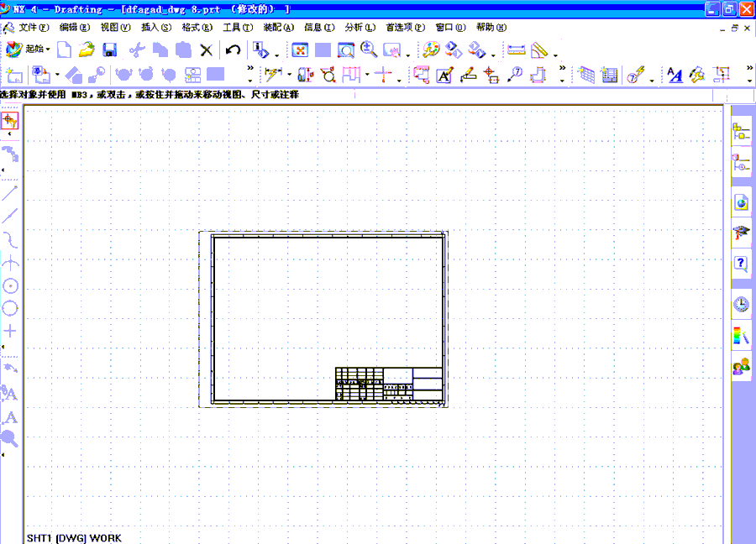Click the Edit Object Display palette icon
Image resolution: width=756 pixels, height=544 pixels.
pyautogui.click(x=431, y=50)
